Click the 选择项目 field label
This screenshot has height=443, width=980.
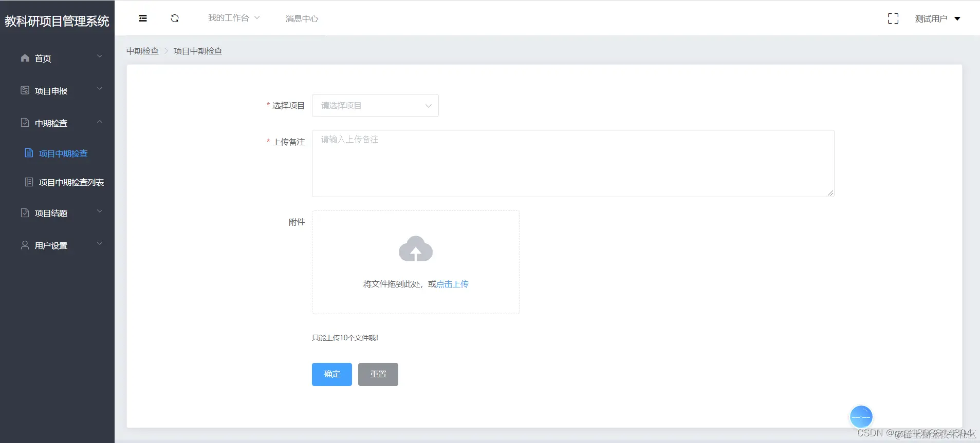(288, 105)
